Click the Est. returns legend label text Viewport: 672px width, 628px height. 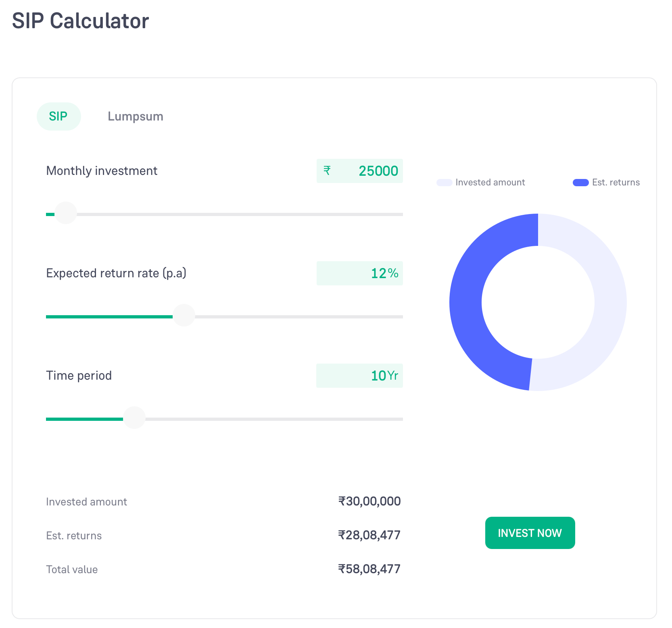[616, 183]
